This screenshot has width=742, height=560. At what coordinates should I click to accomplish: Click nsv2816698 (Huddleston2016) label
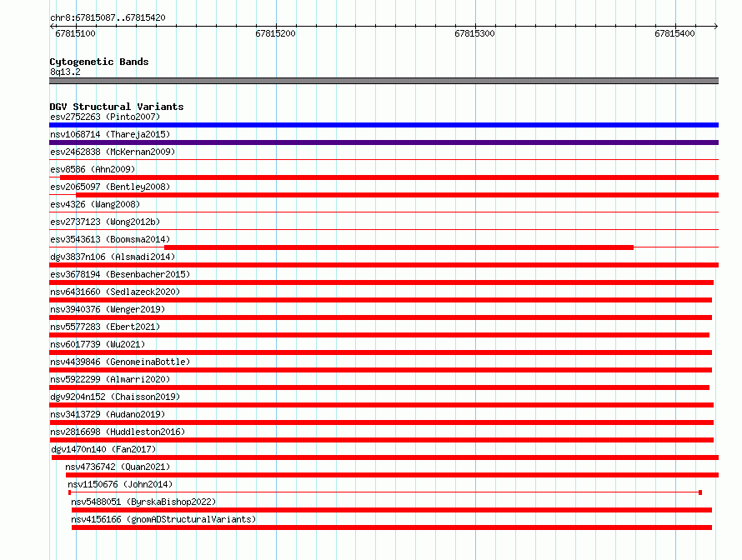pos(118,432)
